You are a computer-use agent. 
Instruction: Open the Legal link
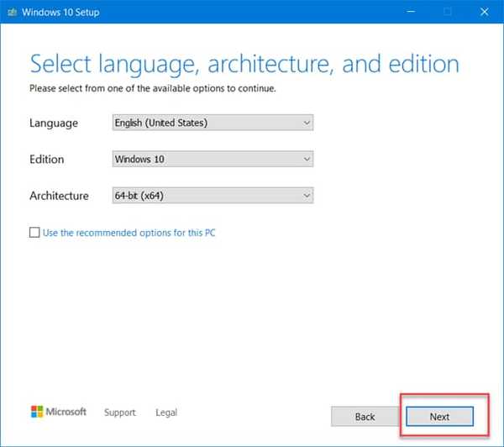(166, 413)
